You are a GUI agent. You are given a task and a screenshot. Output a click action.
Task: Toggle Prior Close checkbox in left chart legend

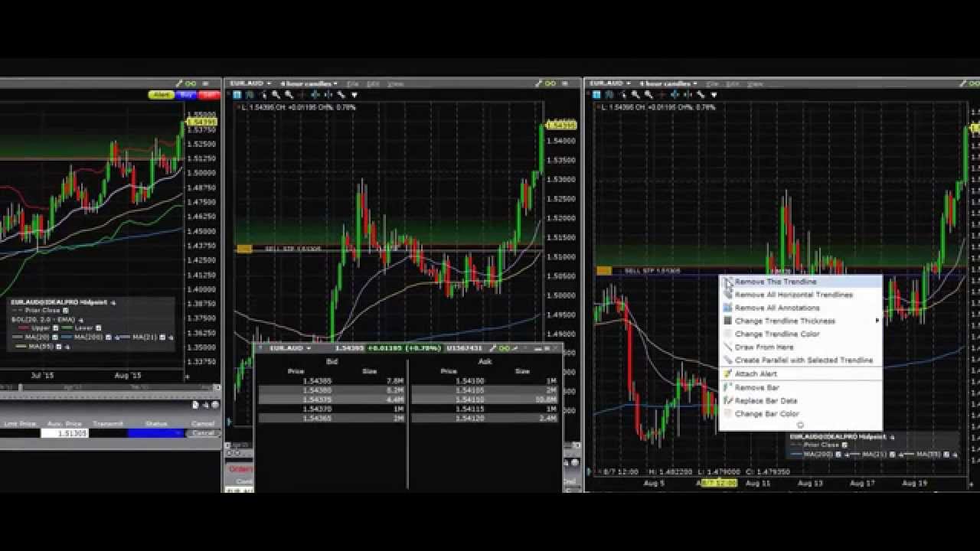(65, 311)
